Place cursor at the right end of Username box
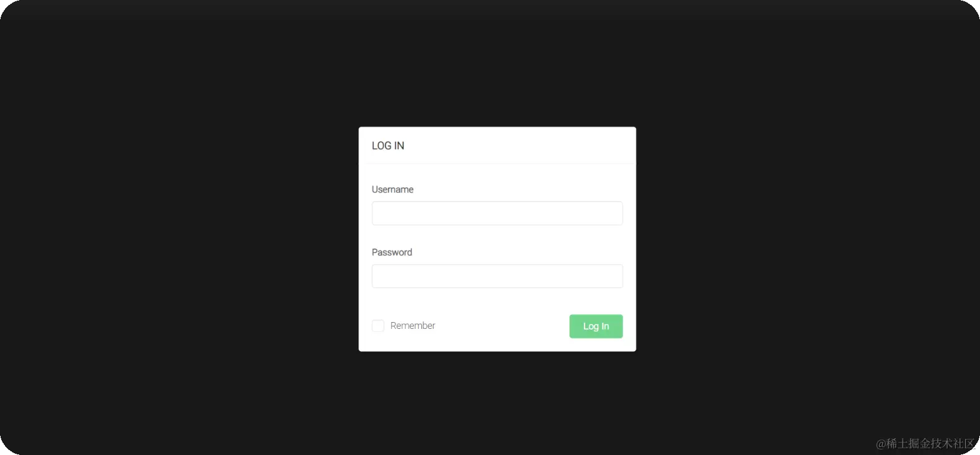This screenshot has height=455, width=980. 616,213
